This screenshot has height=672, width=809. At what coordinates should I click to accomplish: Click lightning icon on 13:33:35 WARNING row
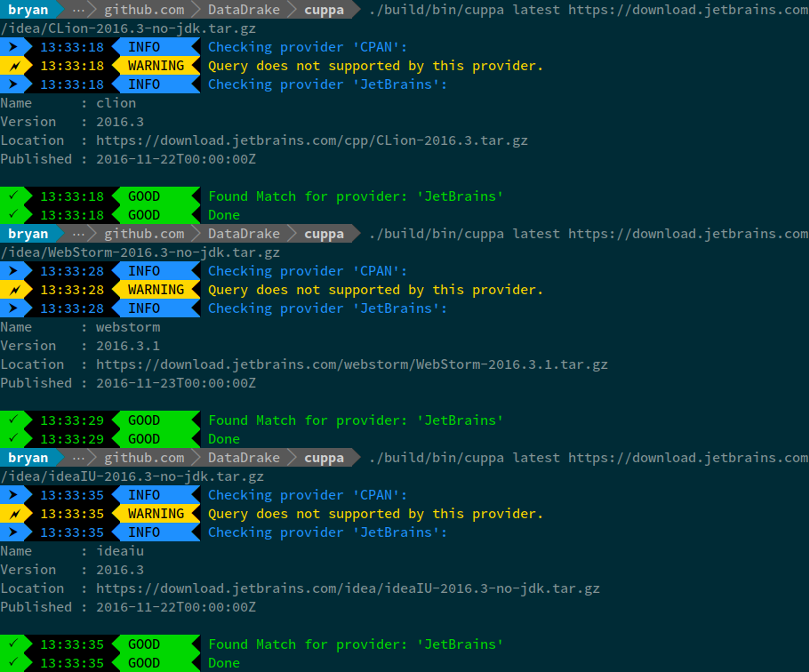[14, 513]
